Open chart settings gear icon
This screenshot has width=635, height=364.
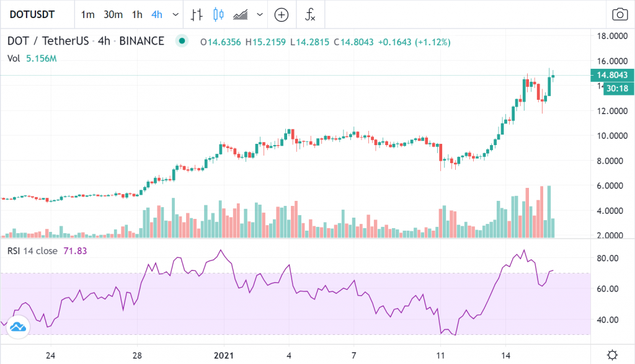(x=612, y=355)
